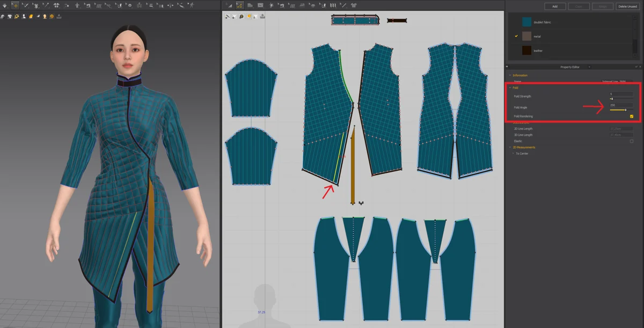Viewport: 644px width, 328px height.
Task: Click the 'Fold Rendering' label
Action: pyautogui.click(x=523, y=116)
